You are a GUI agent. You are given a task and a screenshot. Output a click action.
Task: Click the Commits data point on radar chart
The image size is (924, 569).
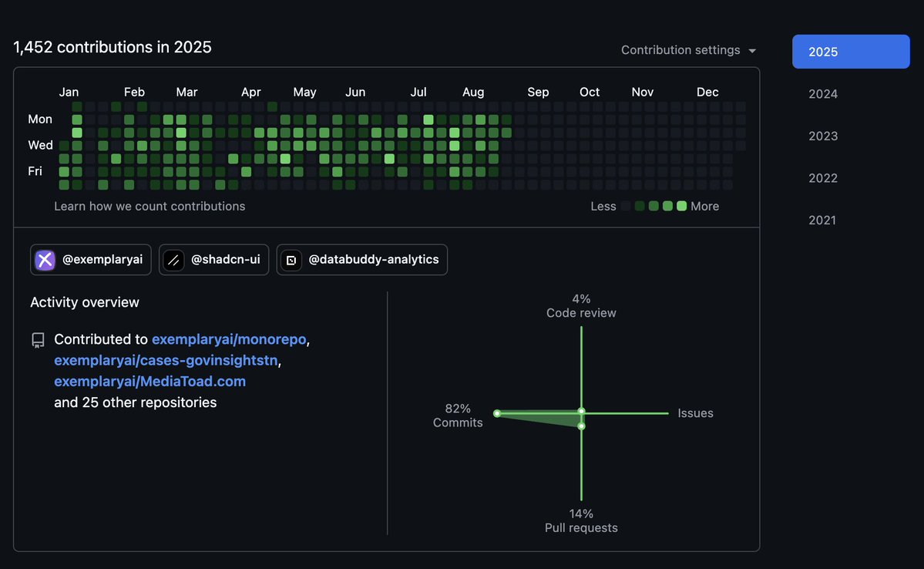coord(497,413)
